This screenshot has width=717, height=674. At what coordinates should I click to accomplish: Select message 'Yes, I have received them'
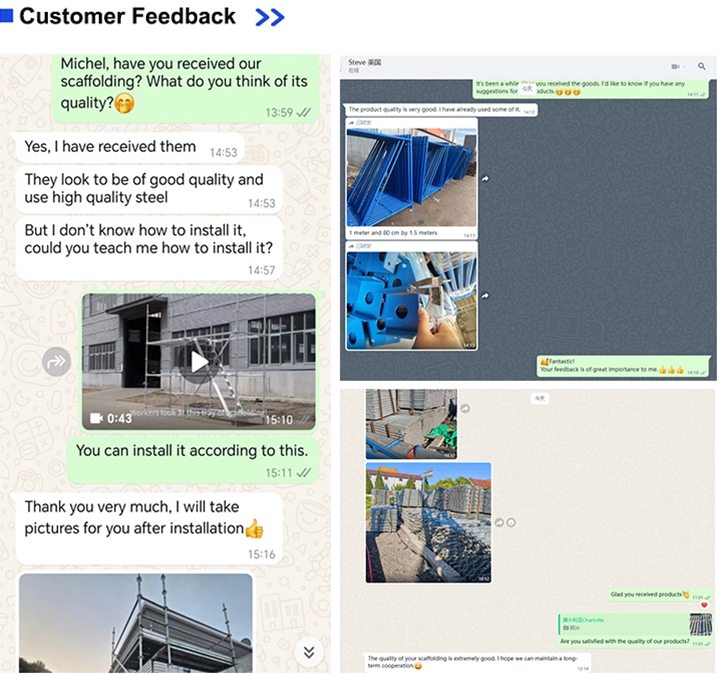click(x=130, y=147)
